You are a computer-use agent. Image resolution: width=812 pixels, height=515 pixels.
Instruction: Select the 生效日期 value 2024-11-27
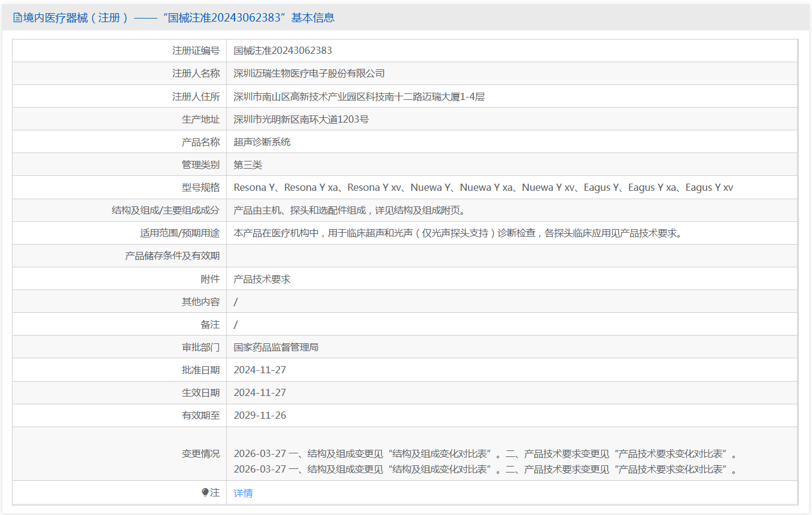(x=260, y=392)
